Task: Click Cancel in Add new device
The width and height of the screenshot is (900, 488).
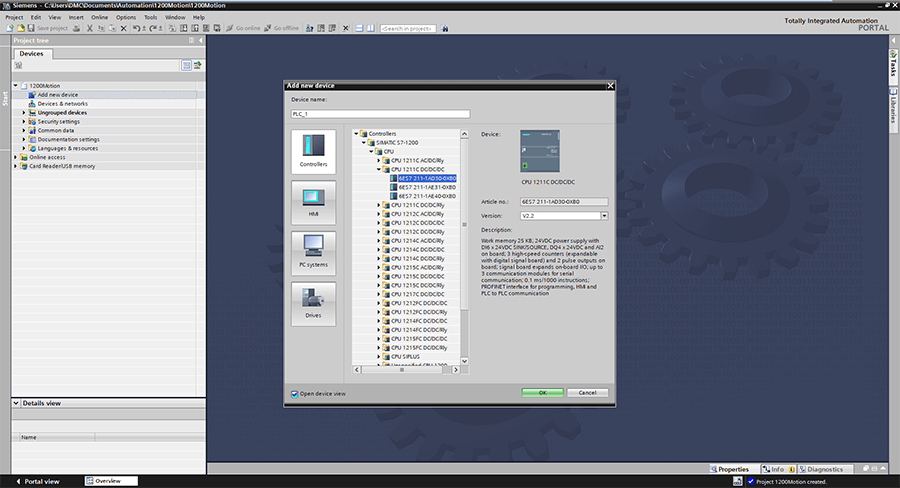Action: coord(587,393)
